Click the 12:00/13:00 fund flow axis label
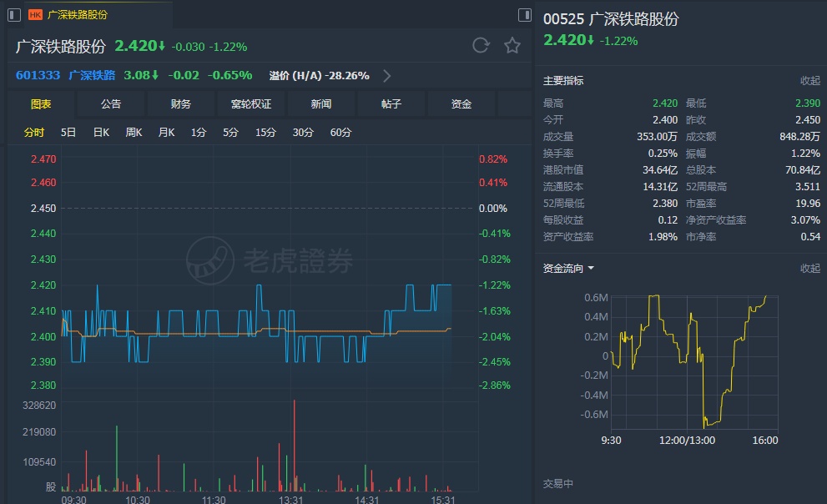The image size is (827, 504). point(688,441)
